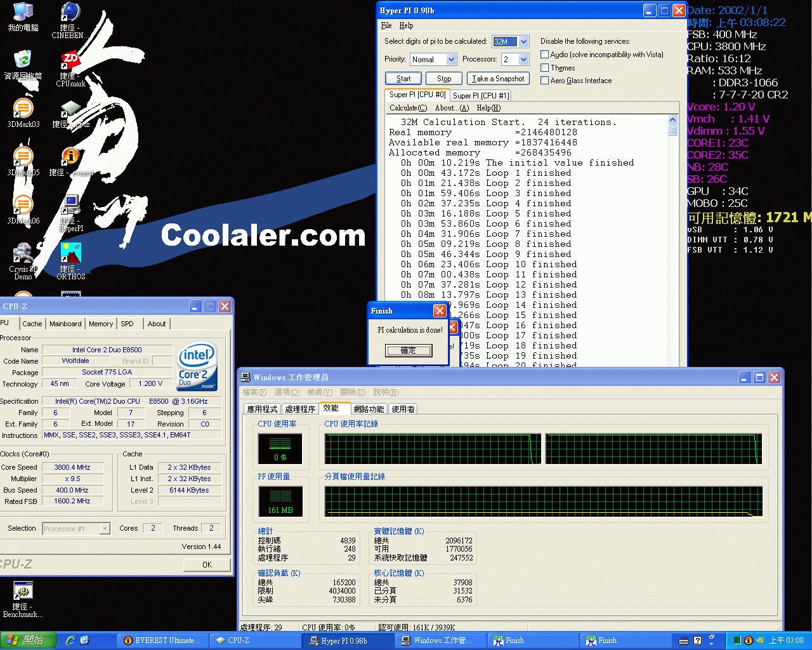
Task: Open the HyperPI desktop shortcut
Action: (x=70, y=213)
